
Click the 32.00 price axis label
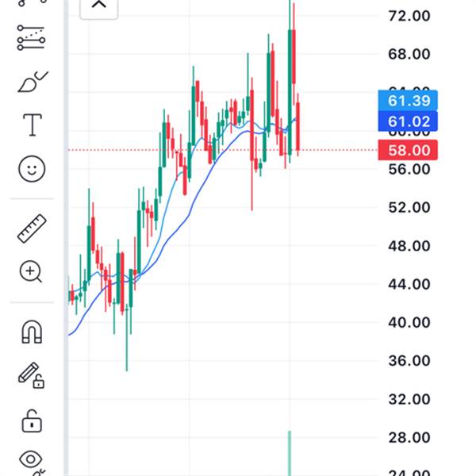coord(409,399)
